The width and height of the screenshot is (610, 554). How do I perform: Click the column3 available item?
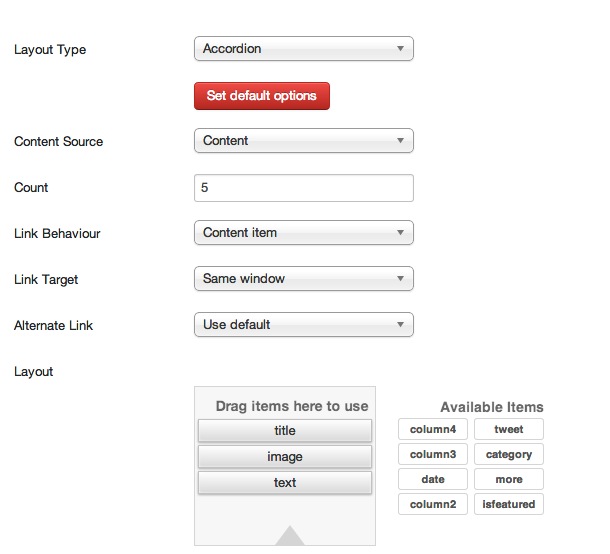pos(433,454)
